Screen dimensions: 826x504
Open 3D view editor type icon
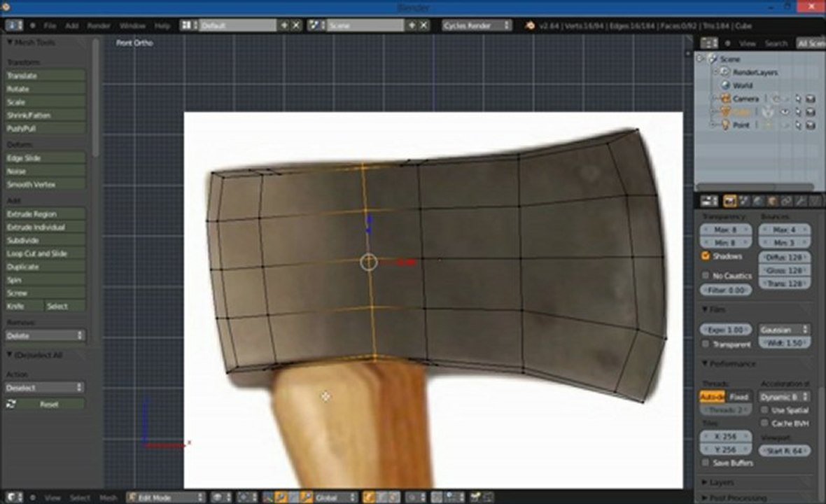click(14, 497)
